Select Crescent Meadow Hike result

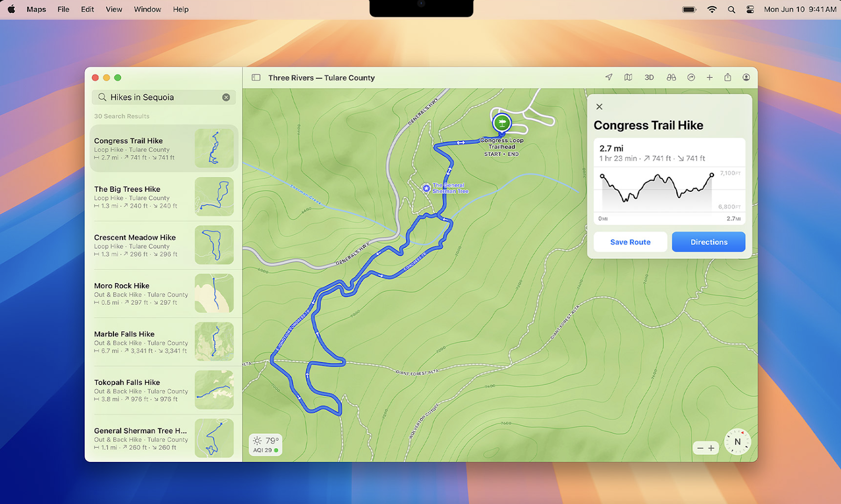point(164,245)
